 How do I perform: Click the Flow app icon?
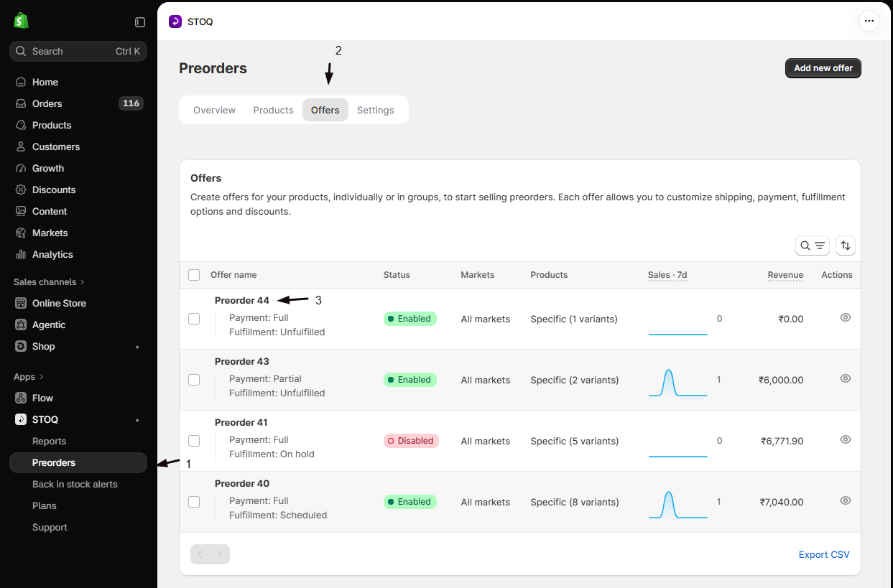tap(21, 398)
